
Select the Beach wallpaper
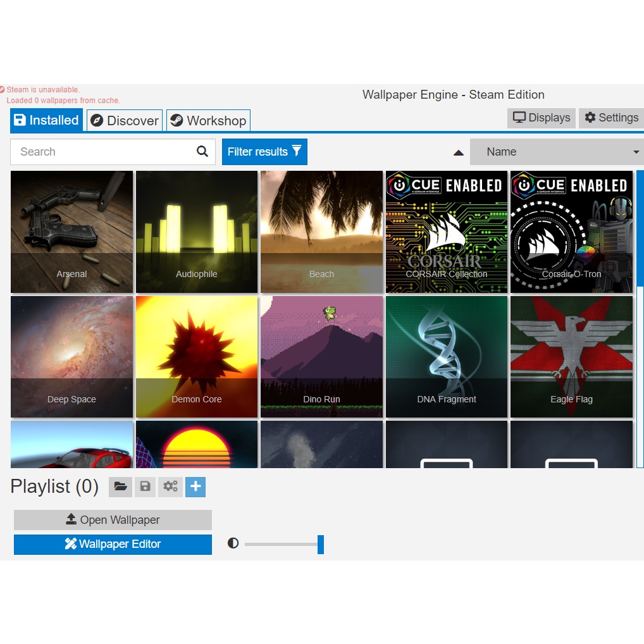pos(321,232)
